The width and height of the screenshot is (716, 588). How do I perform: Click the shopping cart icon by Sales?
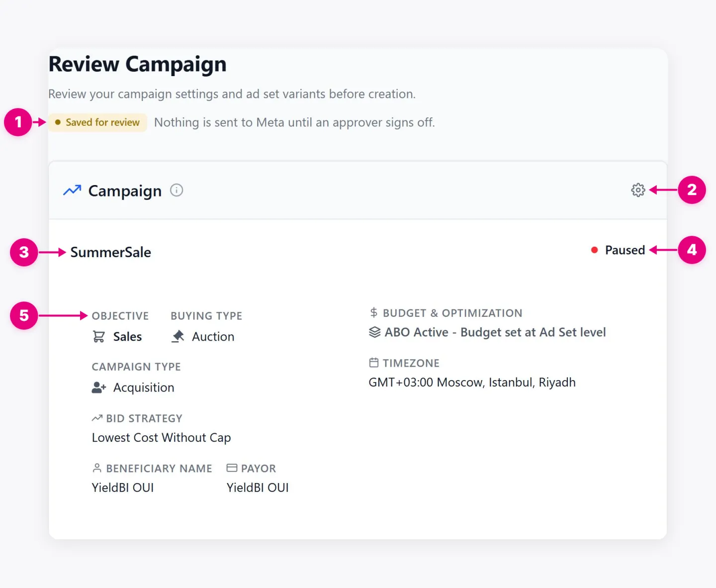[x=99, y=337]
